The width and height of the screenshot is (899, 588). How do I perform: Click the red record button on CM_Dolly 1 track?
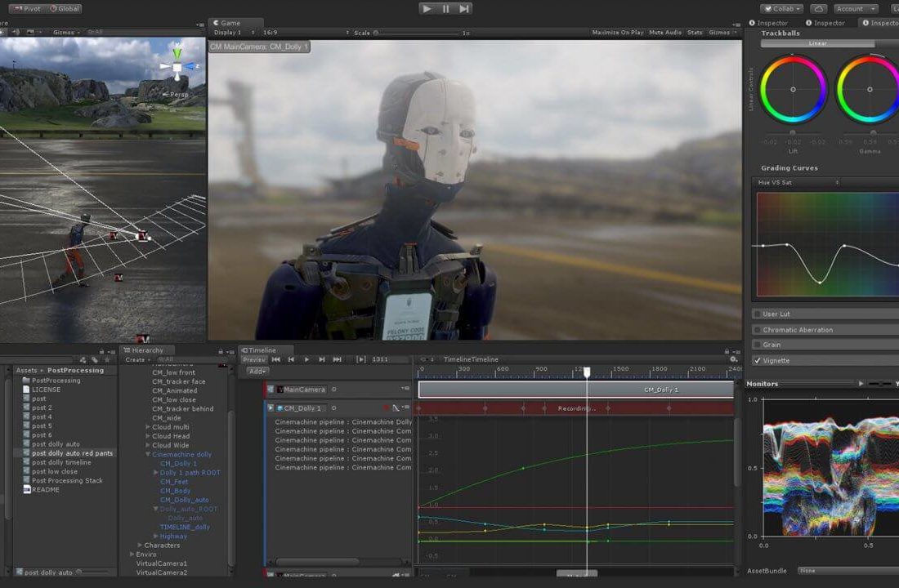(x=386, y=408)
